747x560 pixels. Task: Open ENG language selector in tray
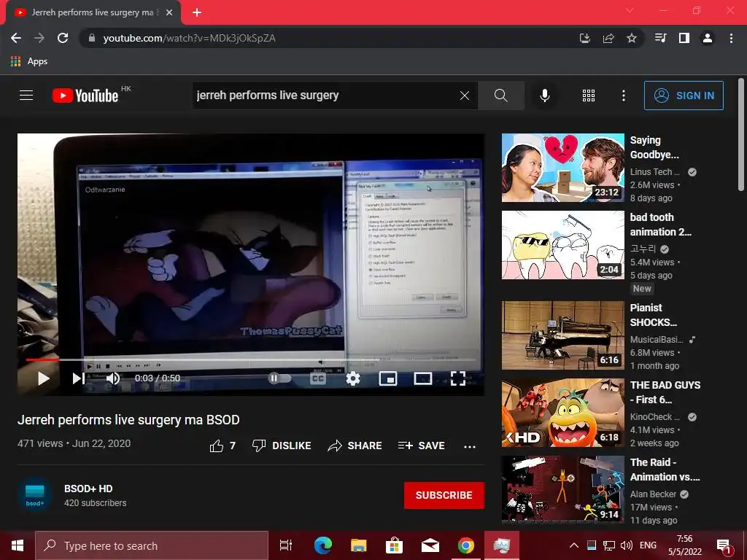648,545
